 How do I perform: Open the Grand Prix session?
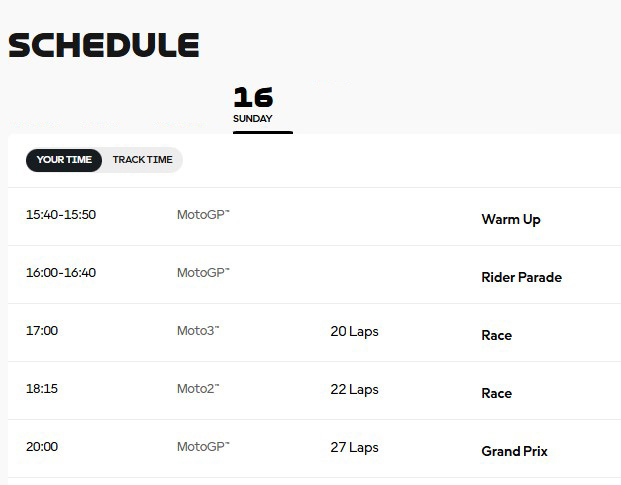tap(514, 451)
